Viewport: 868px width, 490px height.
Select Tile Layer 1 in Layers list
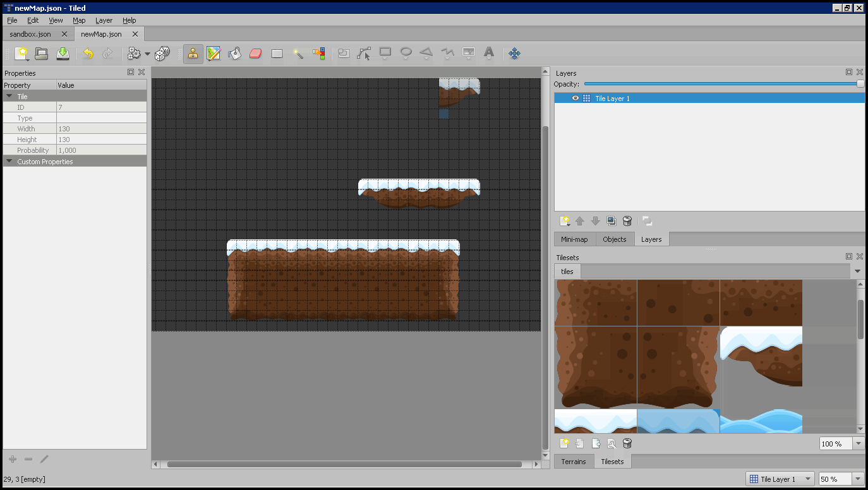[x=709, y=98]
